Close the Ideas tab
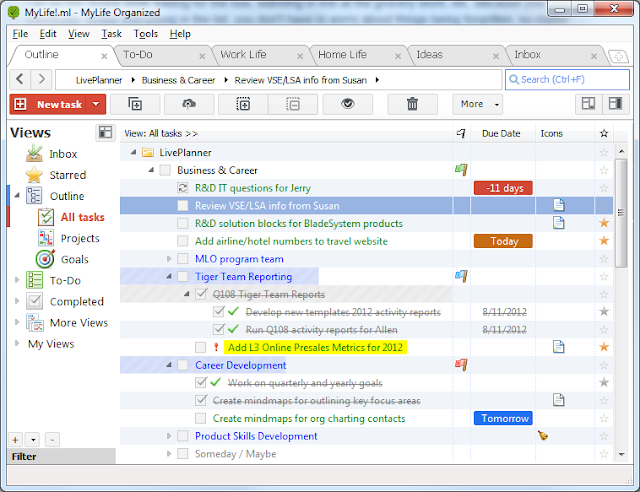Image resolution: width=640 pixels, height=492 pixels. pyautogui.click(x=496, y=56)
